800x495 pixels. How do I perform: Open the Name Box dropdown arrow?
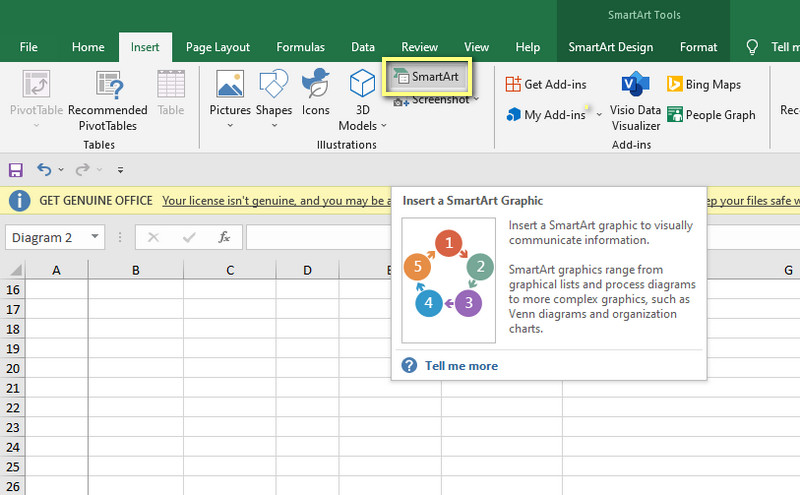[95, 236]
